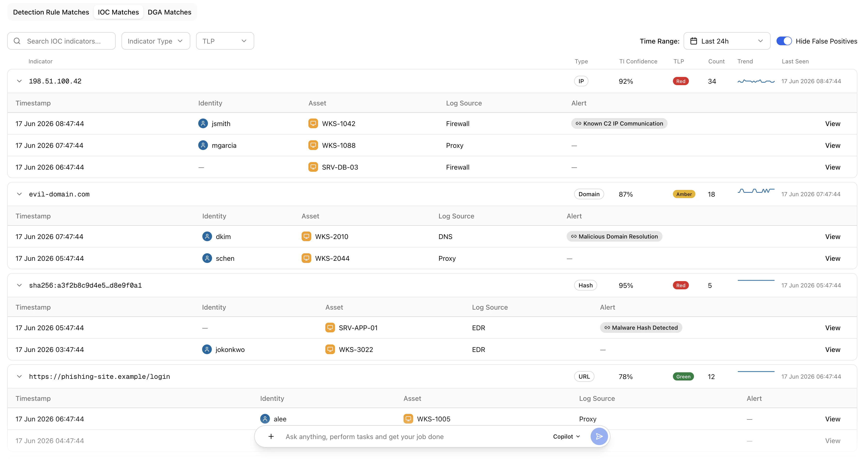The height and width of the screenshot is (463, 868).
Task: Collapse the 198.51.100.42 indicator row
Action: pyautogui.click(x=19, y=81)
